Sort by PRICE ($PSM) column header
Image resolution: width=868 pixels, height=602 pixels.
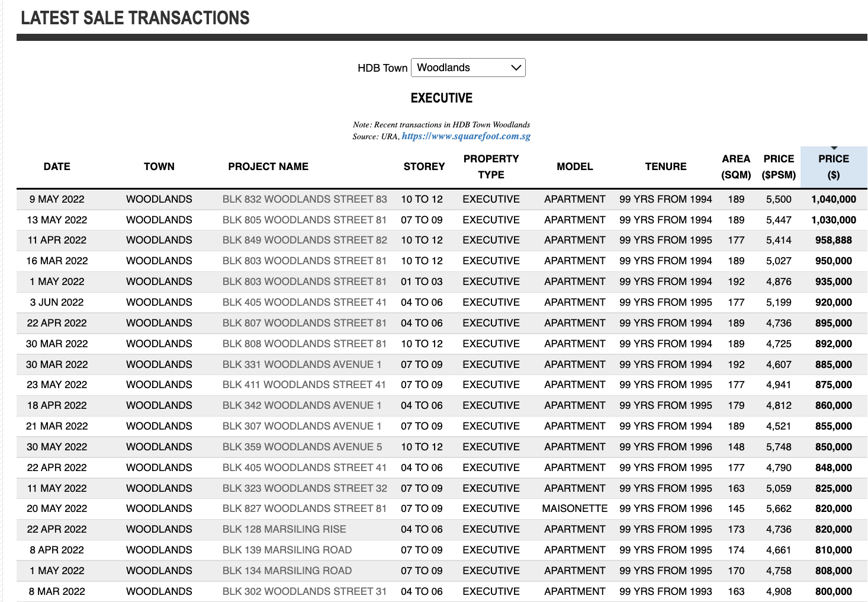(778, 166)
